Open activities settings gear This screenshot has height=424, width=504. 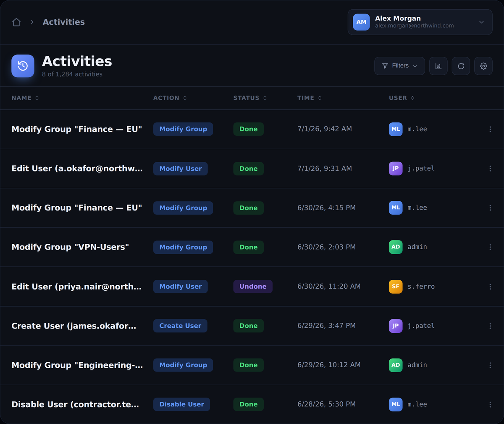pyautogui.click(x=483, y=66)
